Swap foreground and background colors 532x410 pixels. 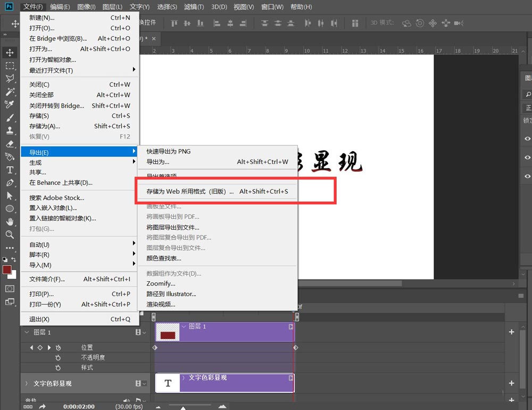tap(14, 259)
